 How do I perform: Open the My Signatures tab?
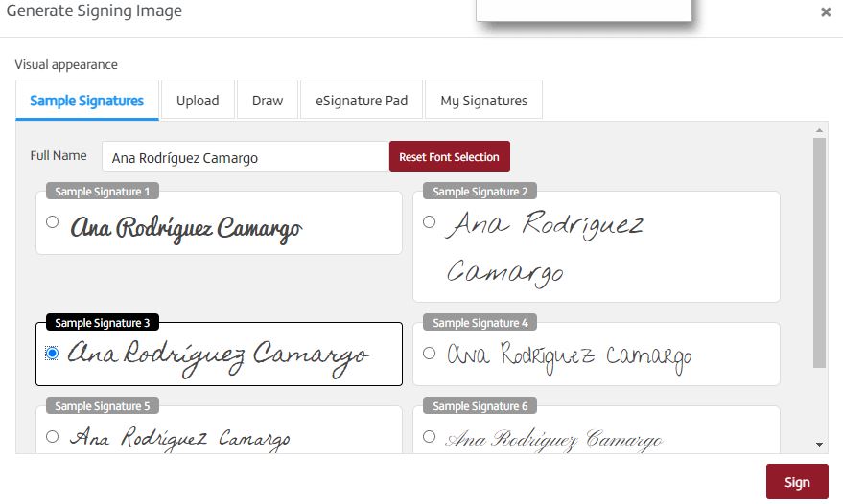[483, 101]
